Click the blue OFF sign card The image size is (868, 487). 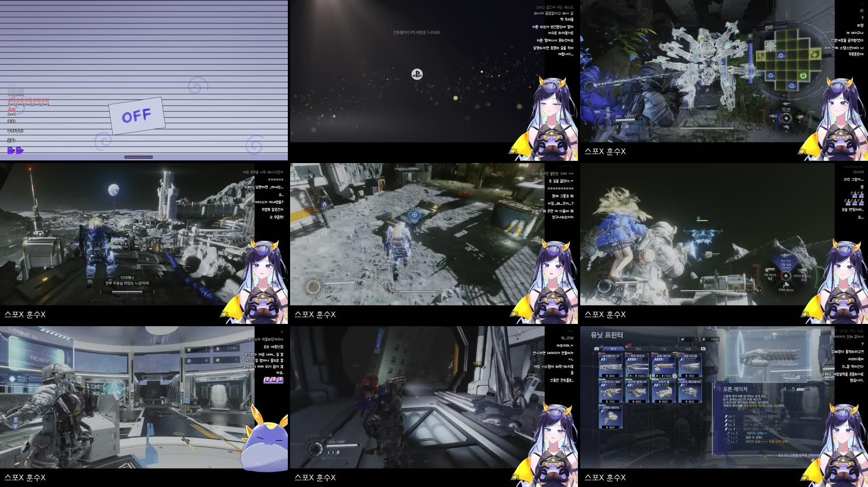tap(136, 116)
